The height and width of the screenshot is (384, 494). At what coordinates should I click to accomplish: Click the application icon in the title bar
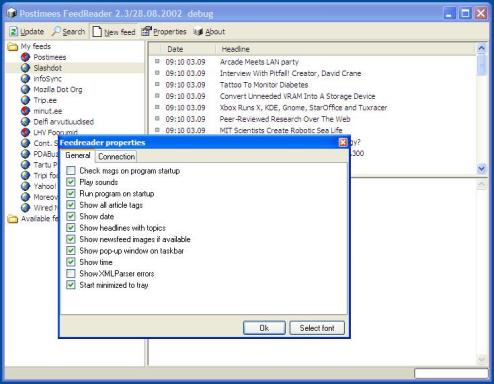coord(12,13)
